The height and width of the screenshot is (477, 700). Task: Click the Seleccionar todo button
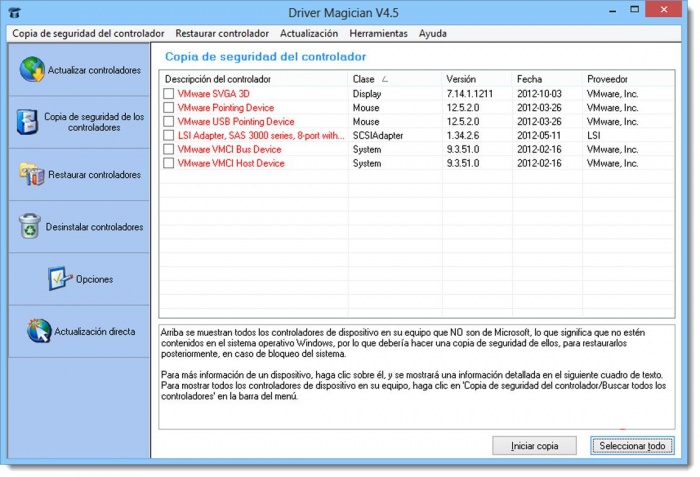[x=632, y=446]
